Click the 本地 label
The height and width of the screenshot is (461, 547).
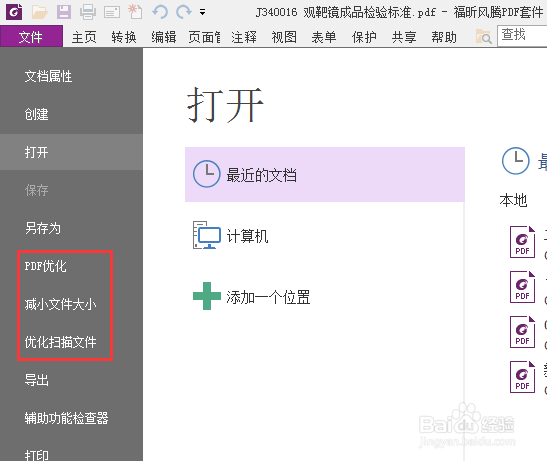pos(513,201)
